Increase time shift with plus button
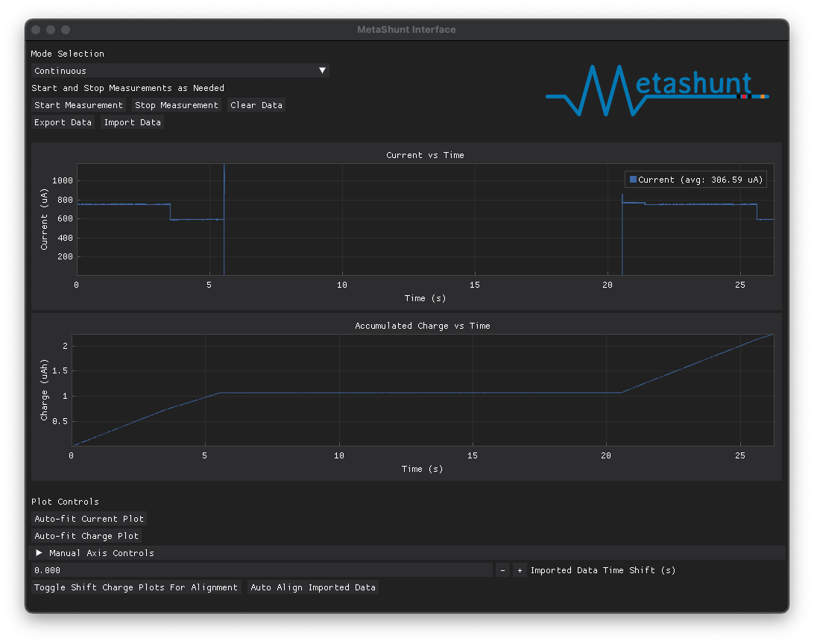 pos(520,570)
